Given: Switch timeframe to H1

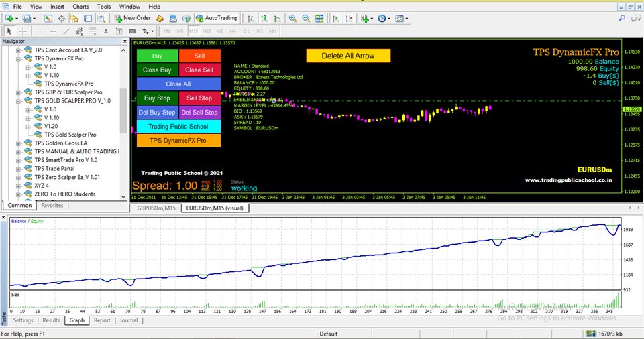Looking at the screenshot, I should pyautogui.click(x=220, y=31).
